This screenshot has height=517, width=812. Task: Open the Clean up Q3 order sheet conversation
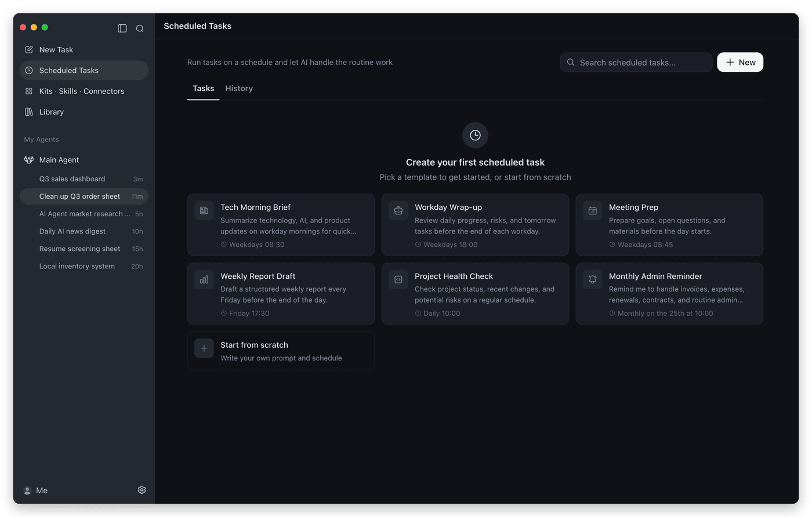click(x=84, y=196)
